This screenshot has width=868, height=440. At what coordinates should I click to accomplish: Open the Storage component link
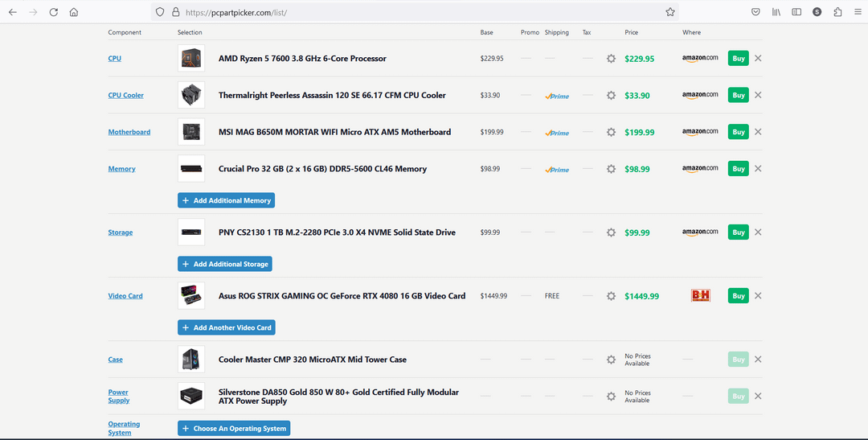point(120,232)
